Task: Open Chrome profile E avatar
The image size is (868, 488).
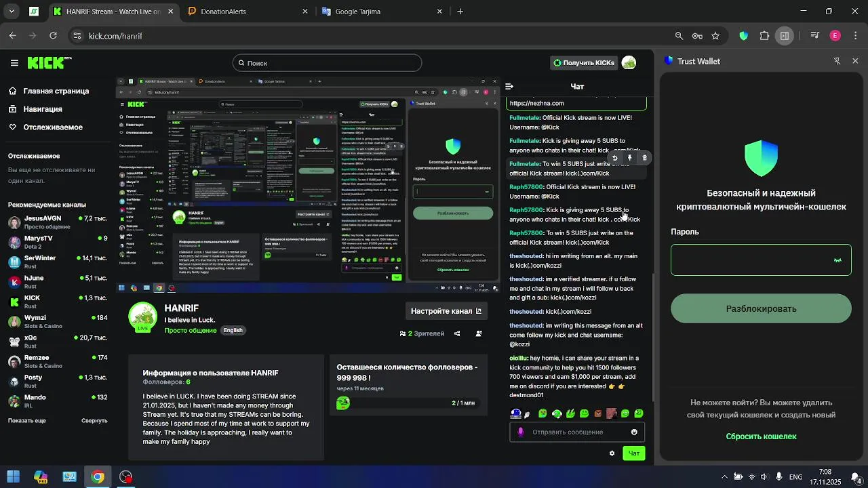Action: click(x=835, y=36)
